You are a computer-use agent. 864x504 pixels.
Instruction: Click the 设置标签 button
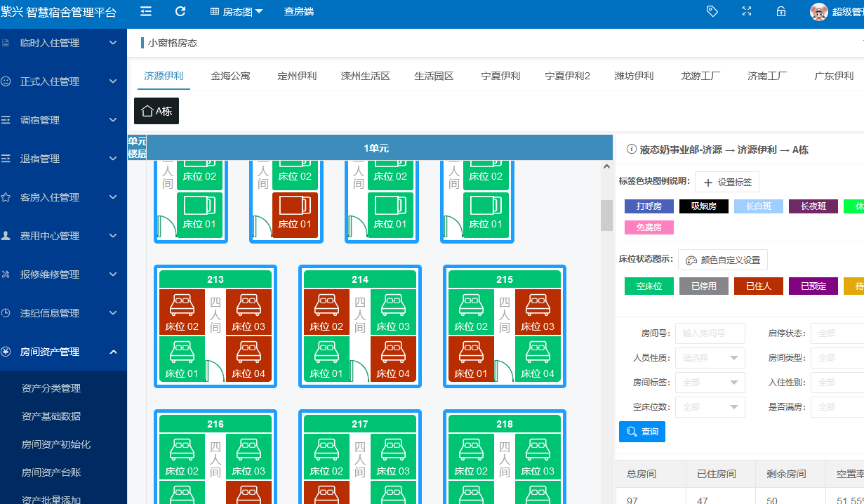point(727,183)
